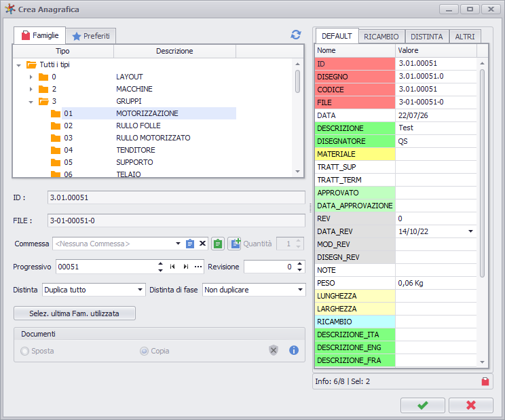The image size is (505, 420).
Task: Click the Valore column header
Action: [x=436, y=50]
